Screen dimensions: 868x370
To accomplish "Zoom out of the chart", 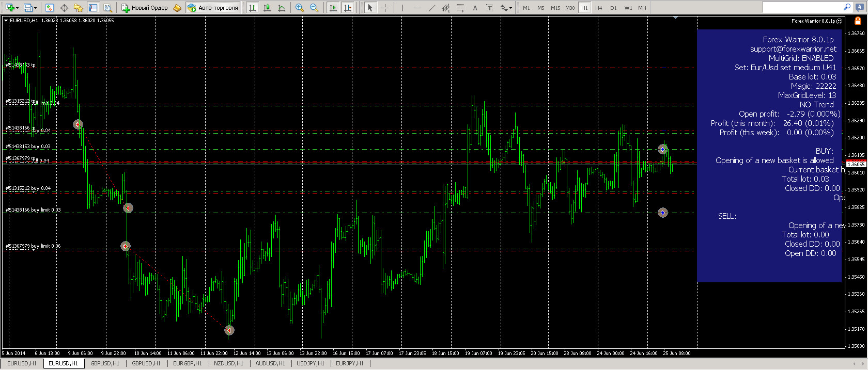I will [314, 8].
